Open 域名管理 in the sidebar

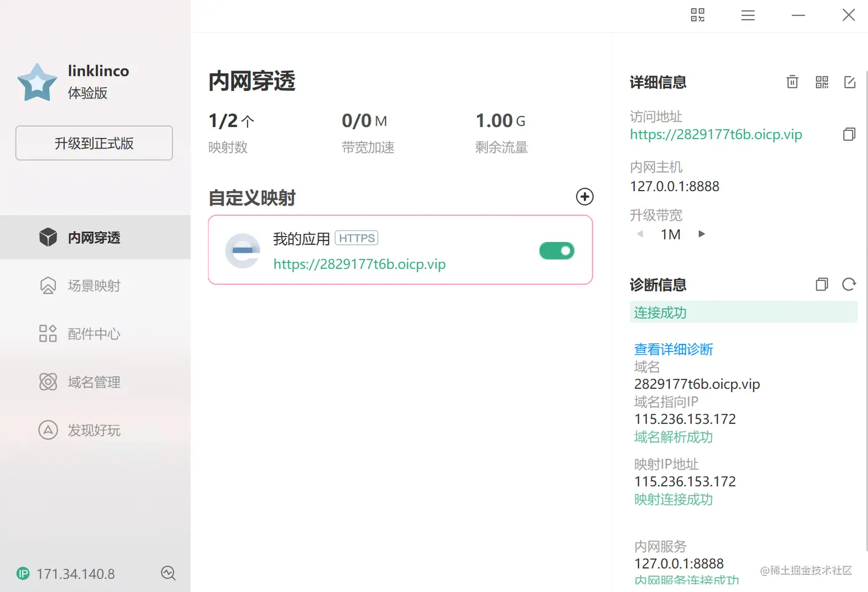95,382
